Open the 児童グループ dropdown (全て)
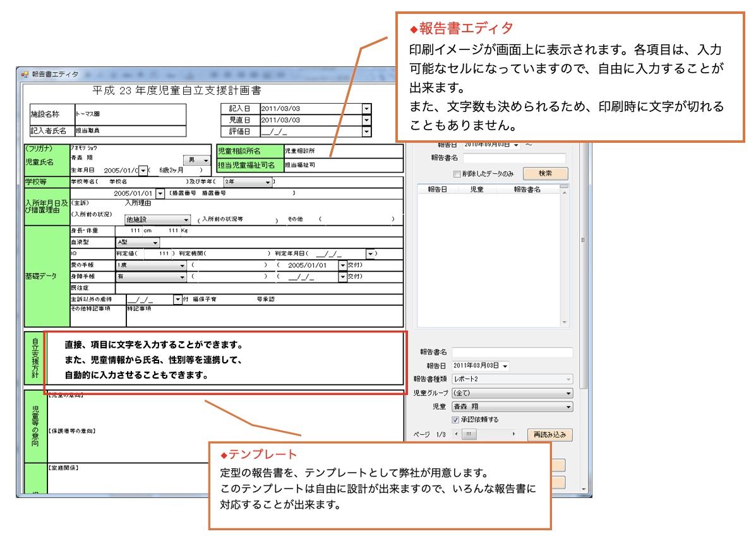 [x=512, y=393]
